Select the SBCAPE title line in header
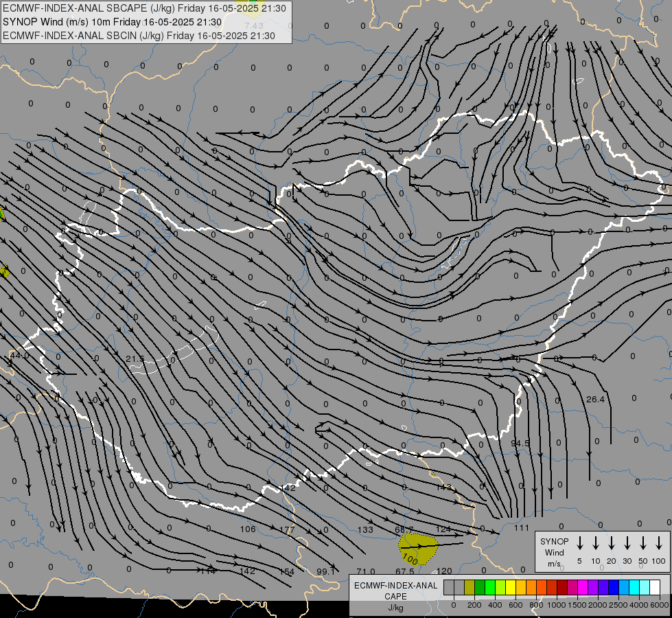Image resolution: width=672 pixels, height=618 pixels. (x=144, y=8)
